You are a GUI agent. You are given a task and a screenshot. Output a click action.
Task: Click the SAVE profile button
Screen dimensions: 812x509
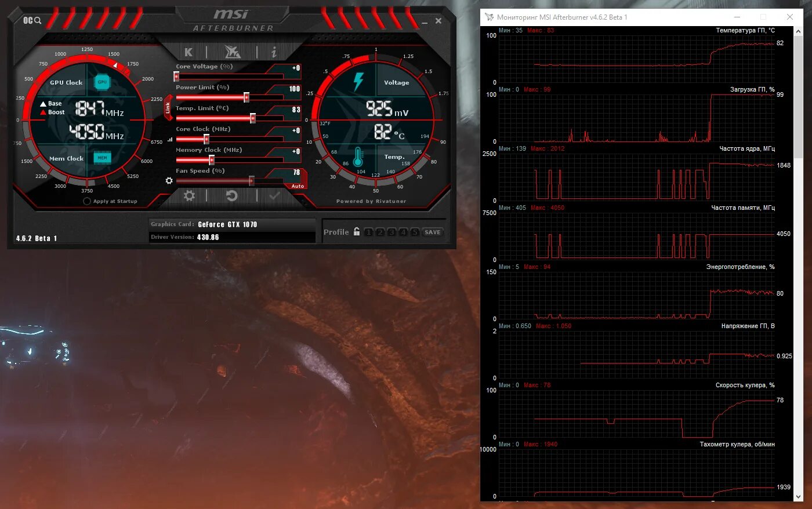[x=433, y=232]
